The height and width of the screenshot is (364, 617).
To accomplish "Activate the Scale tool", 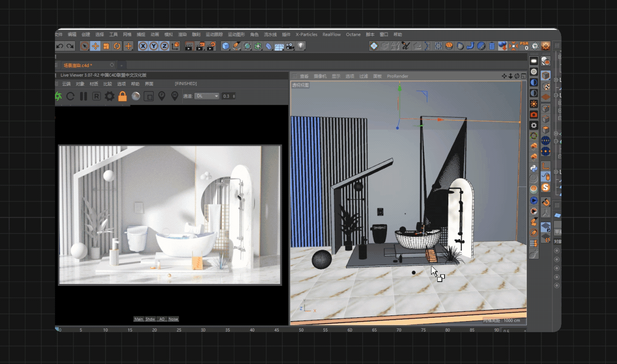I will point(106,46).
